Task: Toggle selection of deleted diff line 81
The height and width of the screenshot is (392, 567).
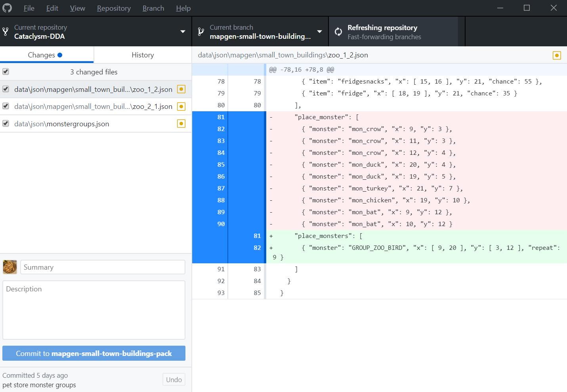Action: click(x=229, y=117)
